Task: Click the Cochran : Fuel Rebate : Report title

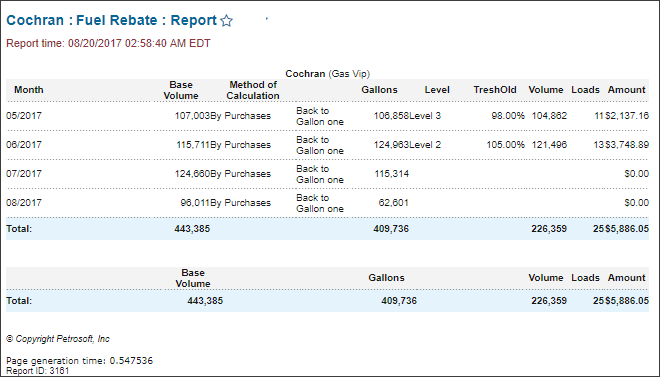Action: [x=112, y=21]
